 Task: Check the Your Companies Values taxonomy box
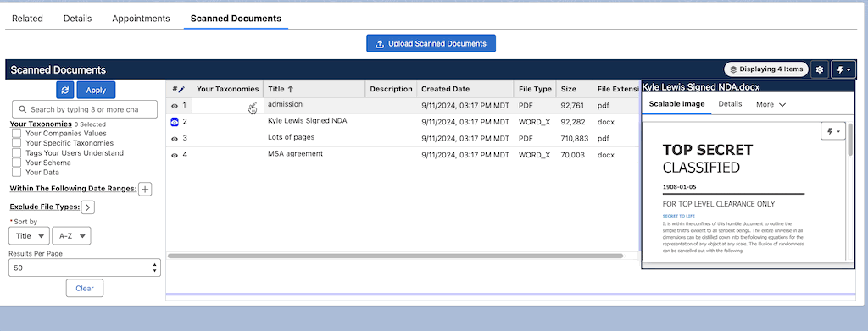pos(17,133)
